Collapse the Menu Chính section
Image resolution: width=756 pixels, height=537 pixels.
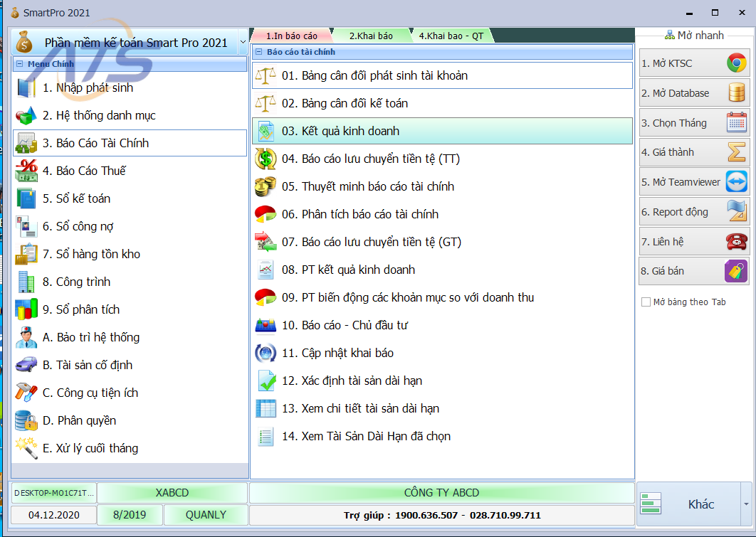pyautogui.click(x=19, y=64)
